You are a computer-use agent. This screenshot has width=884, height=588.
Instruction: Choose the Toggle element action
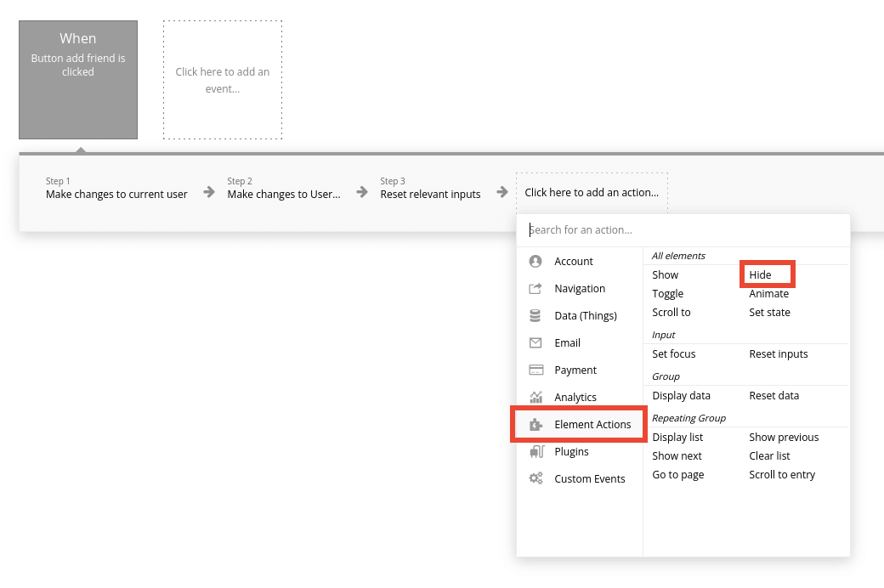pos(667,294)
